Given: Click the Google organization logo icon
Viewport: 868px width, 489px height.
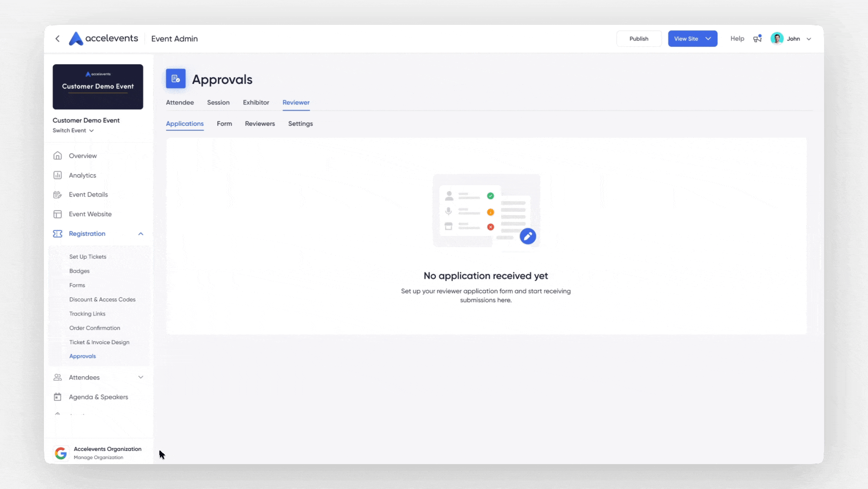Looking at the screenshot, I should tap(61, 453).
